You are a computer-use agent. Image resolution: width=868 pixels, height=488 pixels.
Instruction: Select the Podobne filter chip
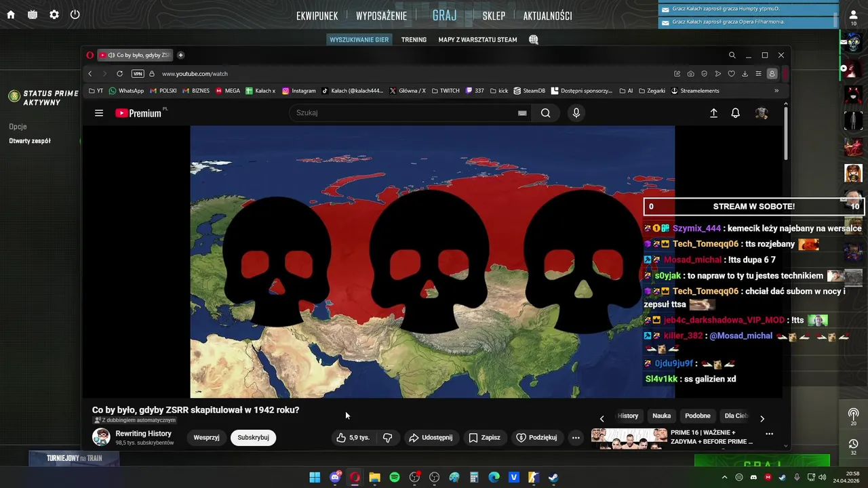click(698, 416)
